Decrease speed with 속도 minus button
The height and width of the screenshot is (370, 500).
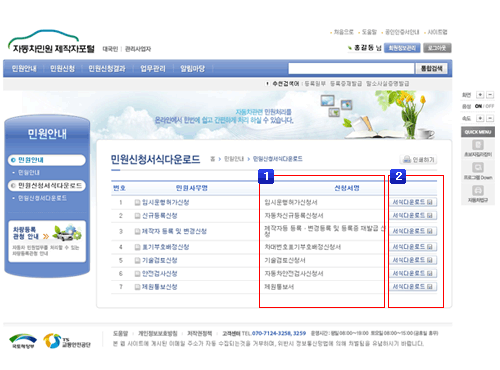[x=490, y=118]
